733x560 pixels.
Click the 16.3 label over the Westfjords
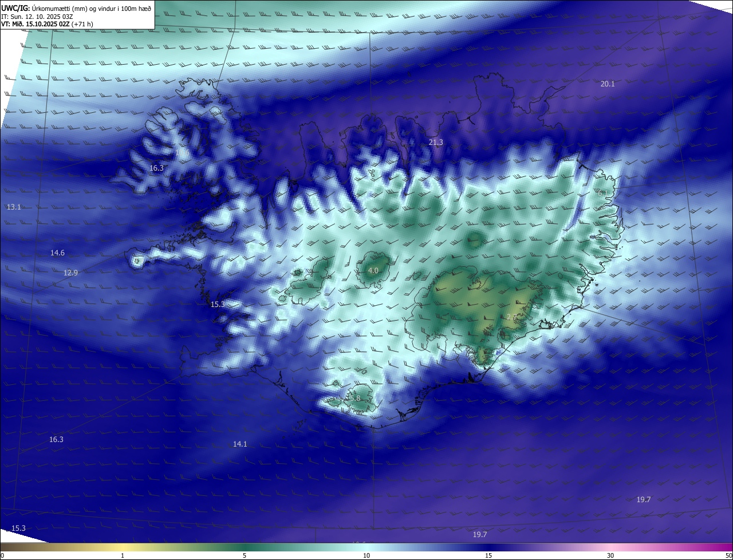[x=156, y=168]
